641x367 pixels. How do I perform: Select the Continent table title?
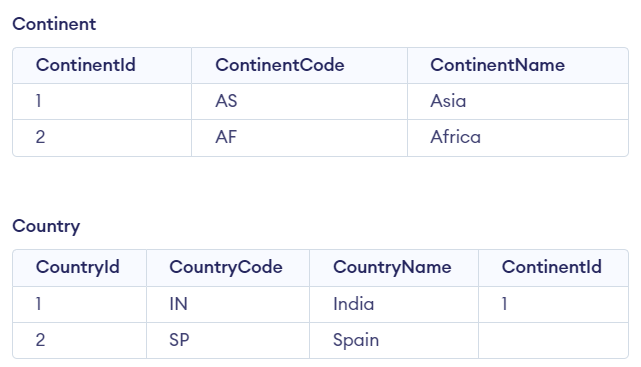(x=54, y=24)
